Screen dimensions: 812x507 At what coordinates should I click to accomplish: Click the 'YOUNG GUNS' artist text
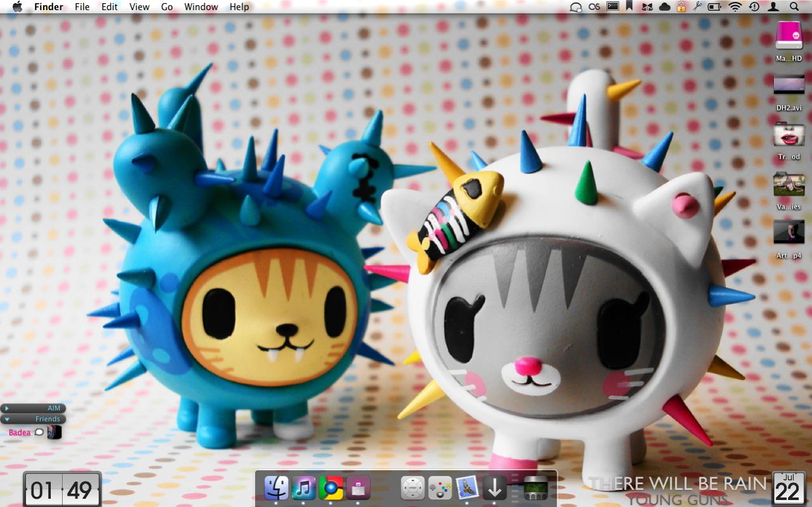678,499
